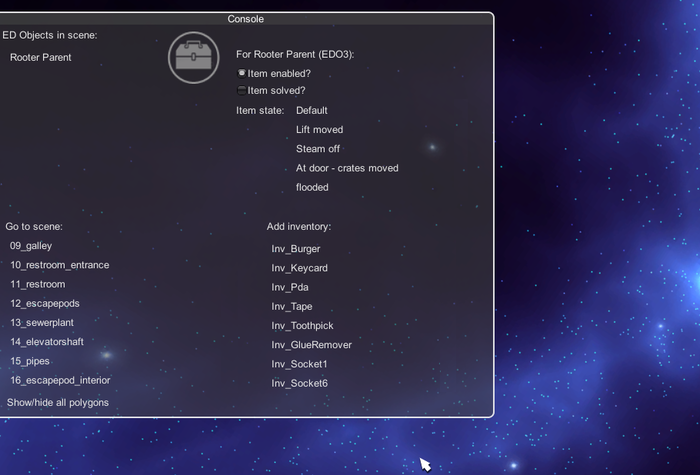
Task: Set item state to flooded
Action: (312, 187)
